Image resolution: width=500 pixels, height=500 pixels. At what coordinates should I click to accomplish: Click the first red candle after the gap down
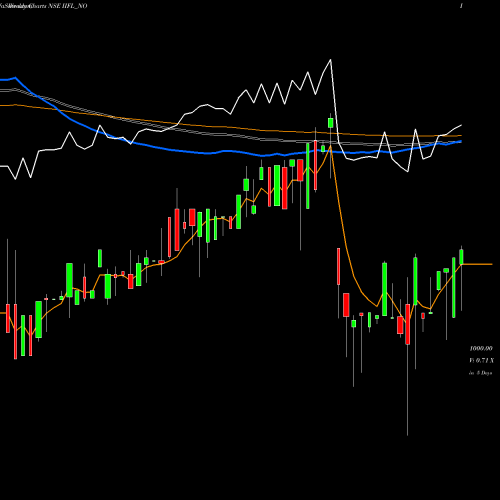[339, 266]
